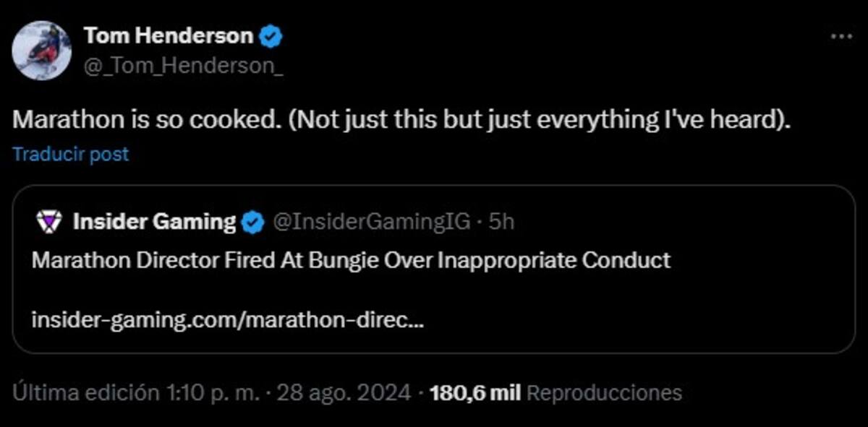Open the @InsiderGamingIG handle

coord(372,222)
